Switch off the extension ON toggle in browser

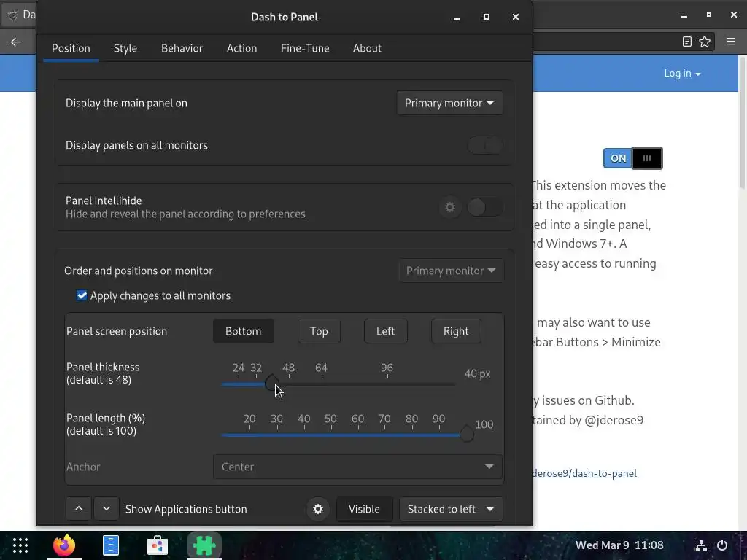pos(632,158)
